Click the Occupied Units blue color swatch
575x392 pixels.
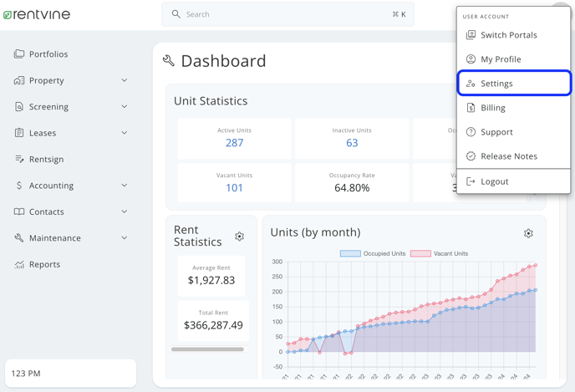click(x=350, y=253)
